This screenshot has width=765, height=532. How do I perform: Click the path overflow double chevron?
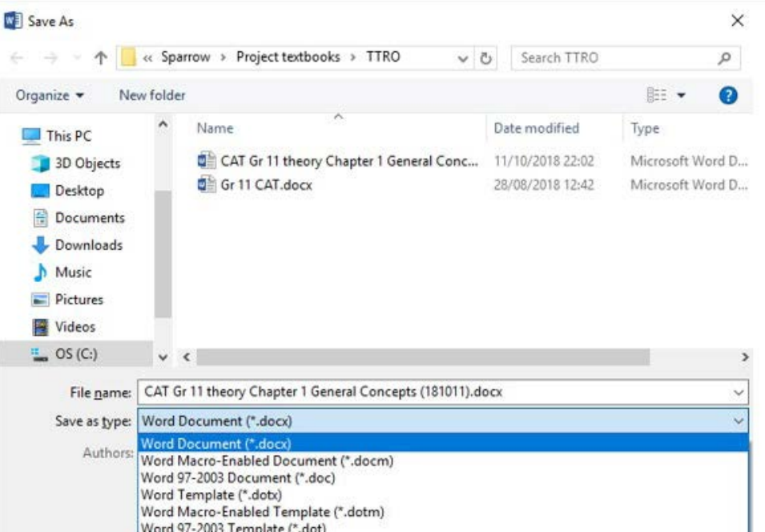coord(147,58)
